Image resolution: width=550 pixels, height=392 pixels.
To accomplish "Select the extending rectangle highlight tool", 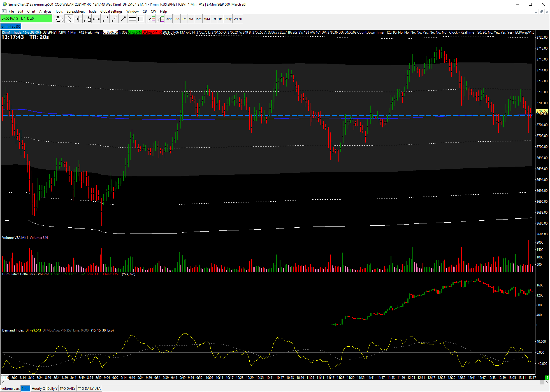I will click(x=132, y=19).
